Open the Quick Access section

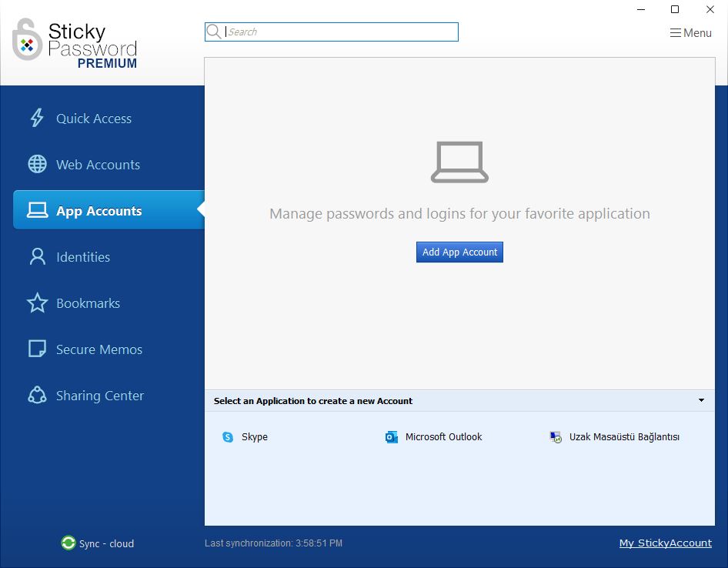click(x=94, y=119)
